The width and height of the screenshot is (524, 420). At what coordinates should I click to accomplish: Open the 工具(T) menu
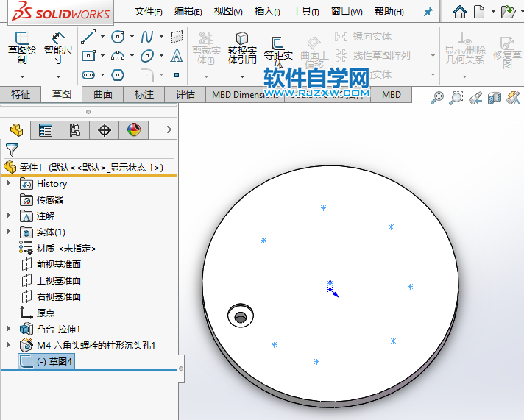[305, 12]
